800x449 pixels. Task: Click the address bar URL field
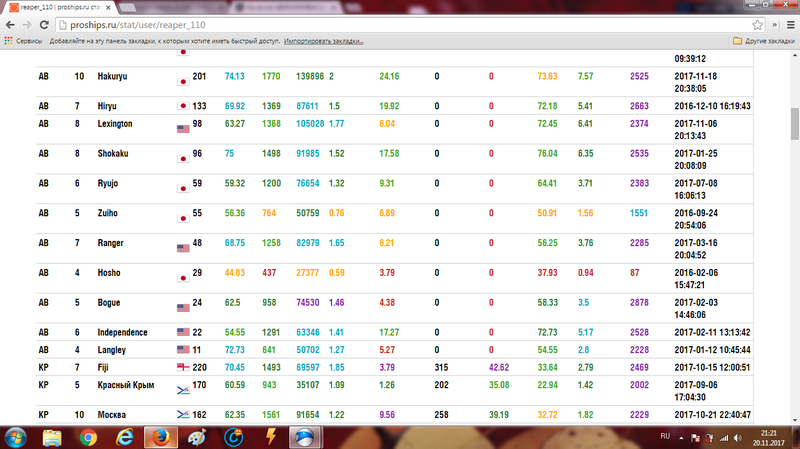[400, 24]
